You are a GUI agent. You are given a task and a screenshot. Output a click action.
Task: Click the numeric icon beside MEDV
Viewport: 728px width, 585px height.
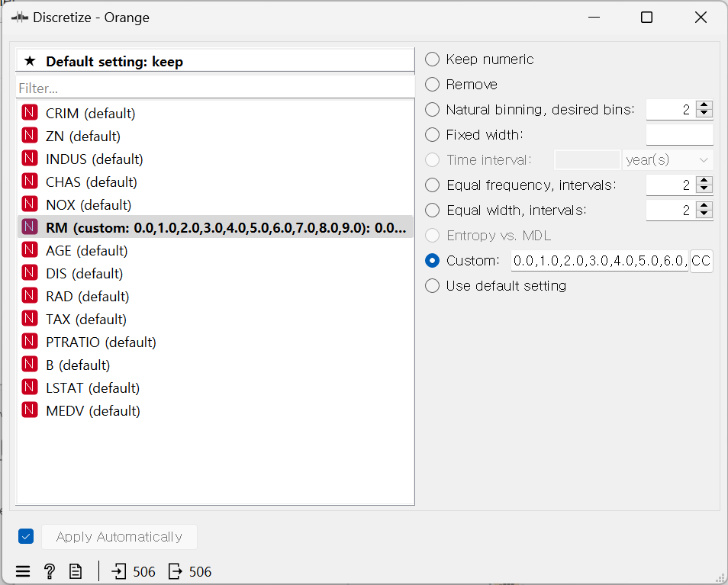click(30, 410)
